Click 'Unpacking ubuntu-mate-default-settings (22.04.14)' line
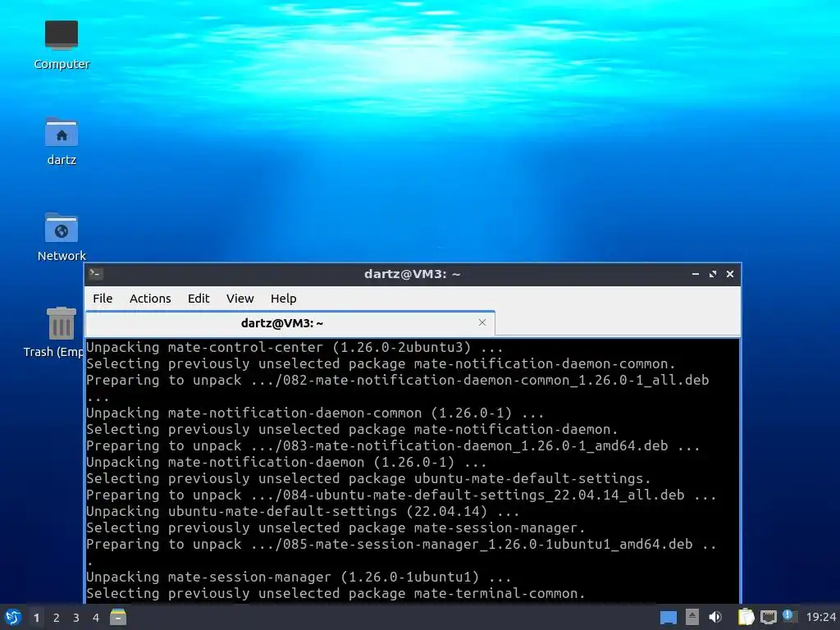Viewport: 840px width, 630px height. (303, 512)
